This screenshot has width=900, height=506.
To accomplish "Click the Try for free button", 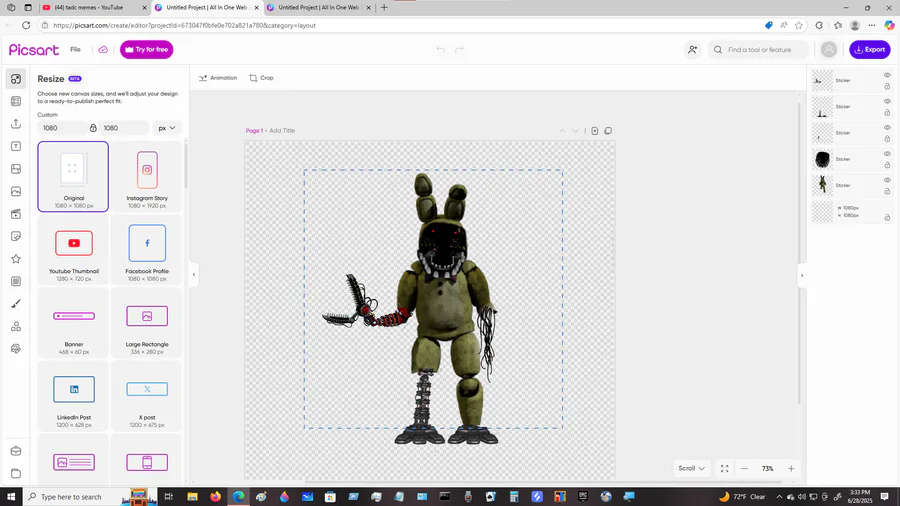I will coord(146,49).
